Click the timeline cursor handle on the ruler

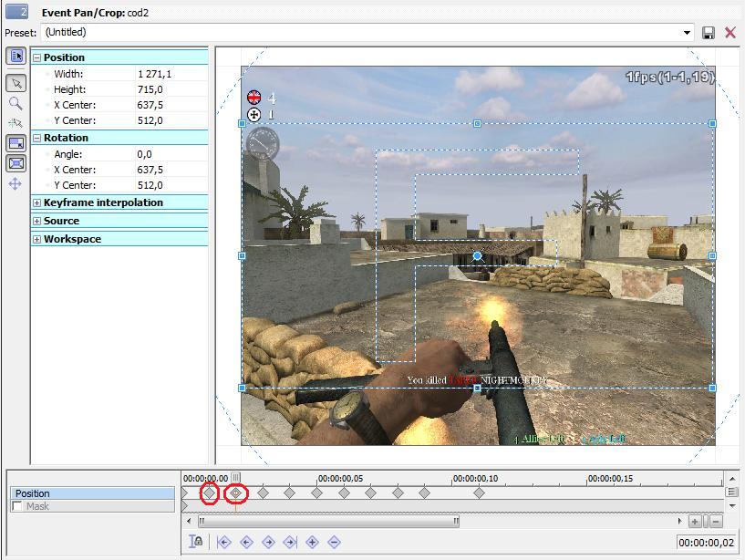(235, 477)
